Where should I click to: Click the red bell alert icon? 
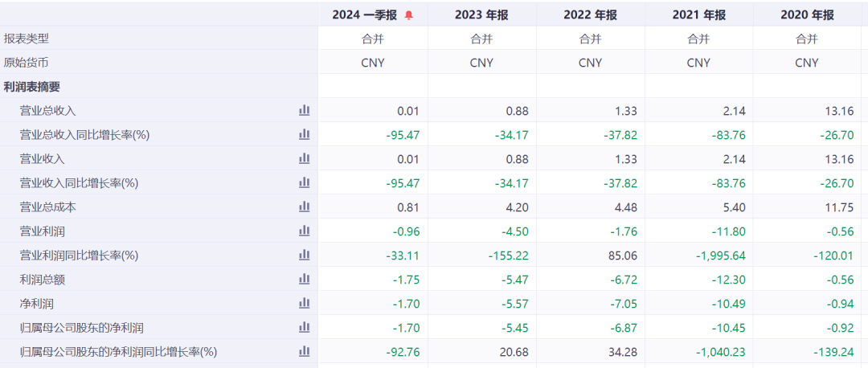pyautogui.click(x=408, y=15)
